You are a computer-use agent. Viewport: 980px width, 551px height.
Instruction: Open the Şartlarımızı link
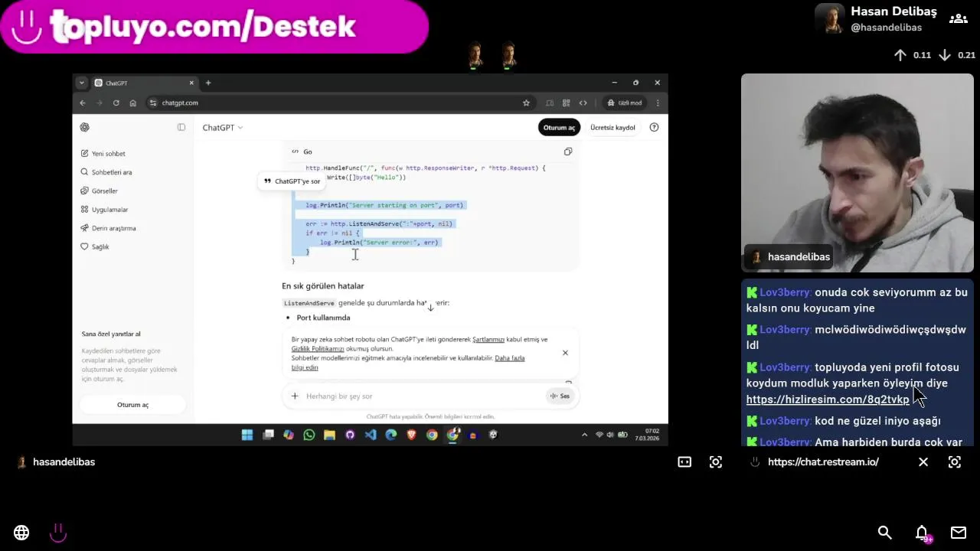pos(488,339)
